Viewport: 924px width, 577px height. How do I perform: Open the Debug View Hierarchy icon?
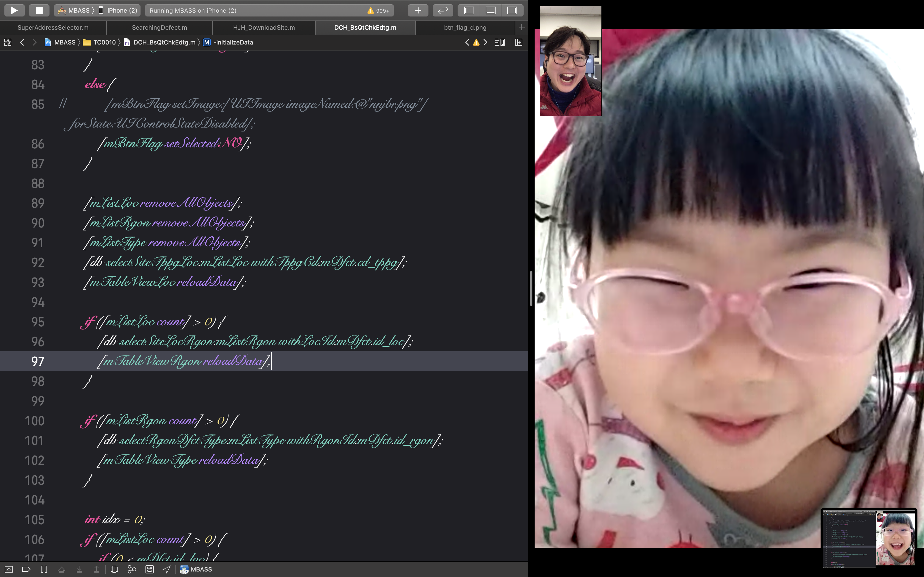tap(114, 569)
